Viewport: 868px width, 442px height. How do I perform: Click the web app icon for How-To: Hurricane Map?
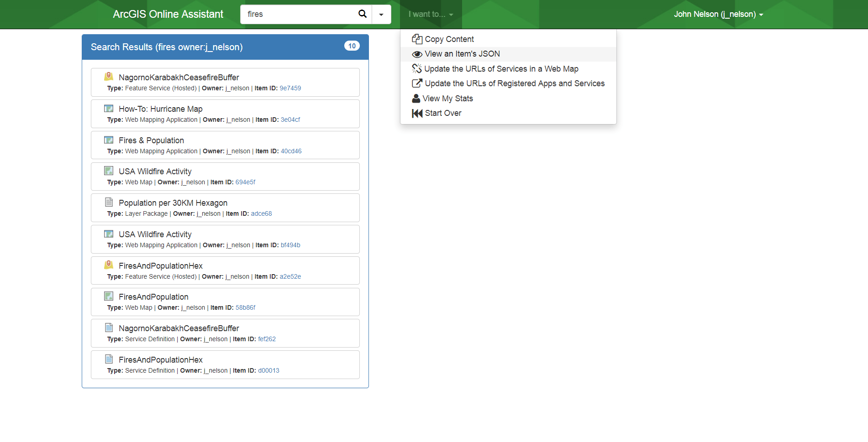coord(109,108)
